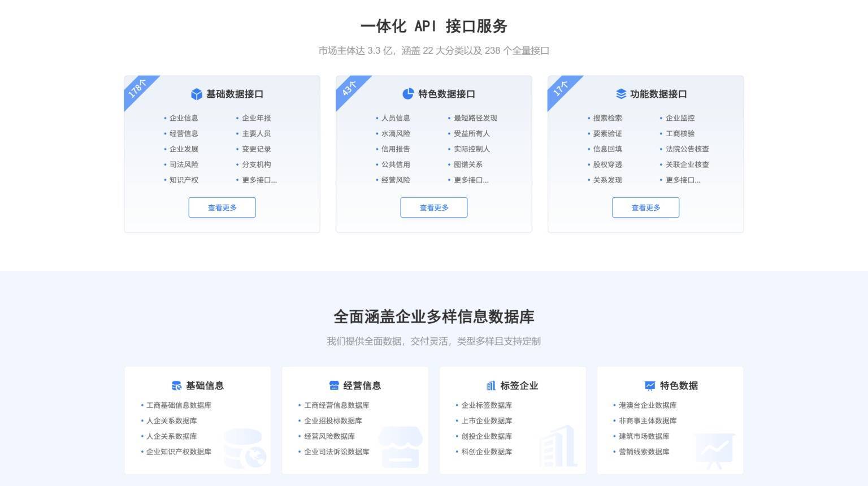Open the 企业年报 interface link

click(x=256, y=118)
